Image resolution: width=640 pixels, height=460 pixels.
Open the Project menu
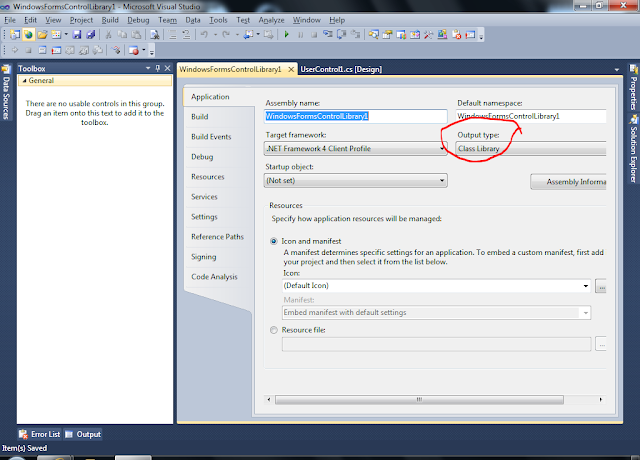tap(81, 20)
